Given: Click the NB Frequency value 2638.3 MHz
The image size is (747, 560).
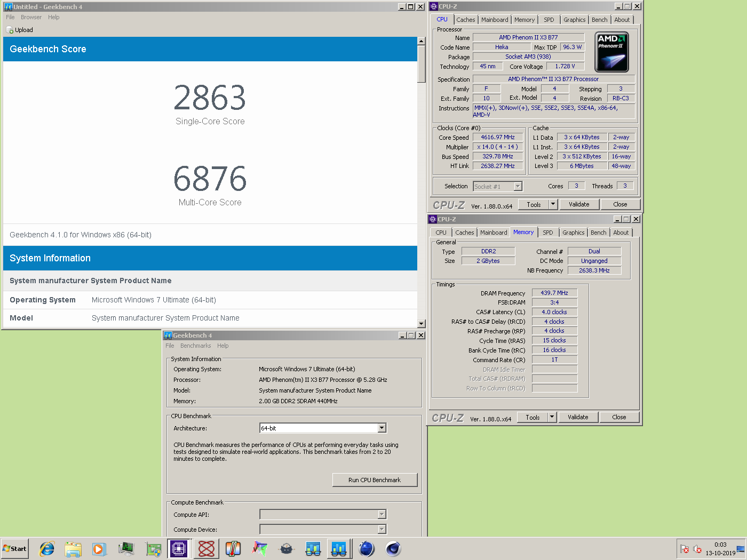Looking at the screenshot, I should (594, 270).
